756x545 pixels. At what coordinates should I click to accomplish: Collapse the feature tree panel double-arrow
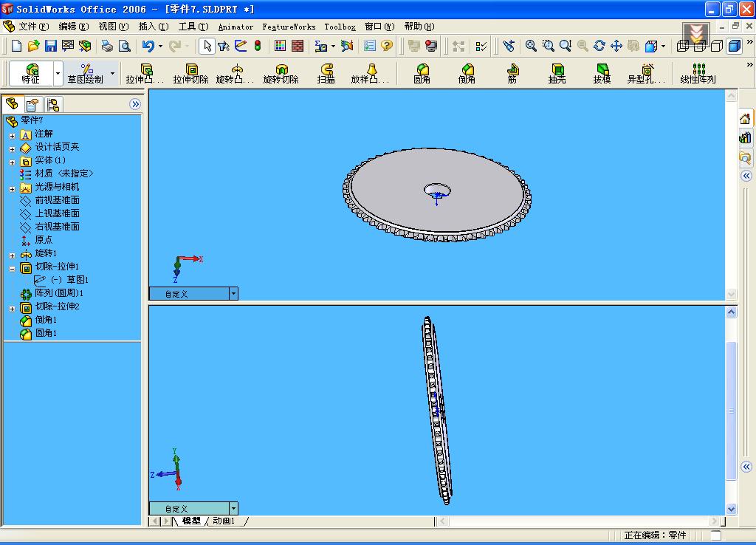[135, 104]
